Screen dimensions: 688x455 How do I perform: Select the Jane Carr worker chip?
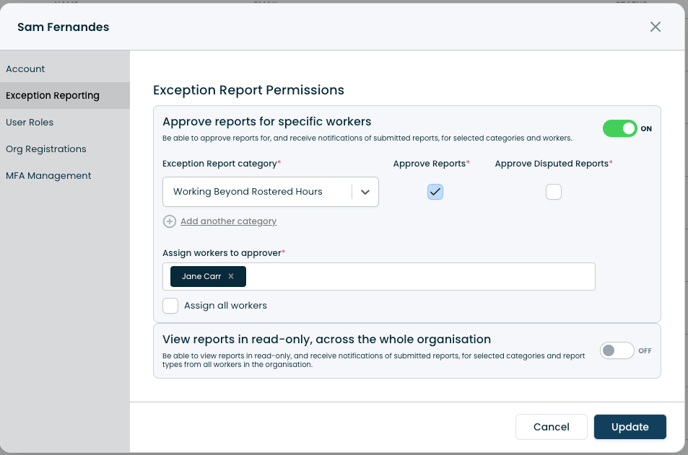201,277
